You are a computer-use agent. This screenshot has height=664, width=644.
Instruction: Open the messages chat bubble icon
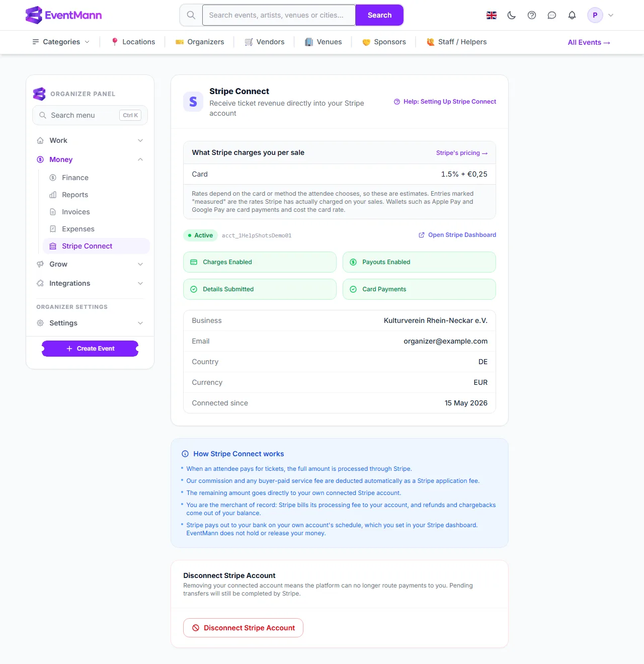(x=552, y=15)
